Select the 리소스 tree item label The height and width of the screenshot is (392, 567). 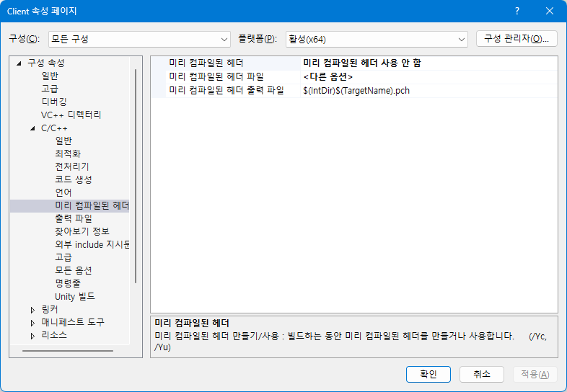[54, 335]
